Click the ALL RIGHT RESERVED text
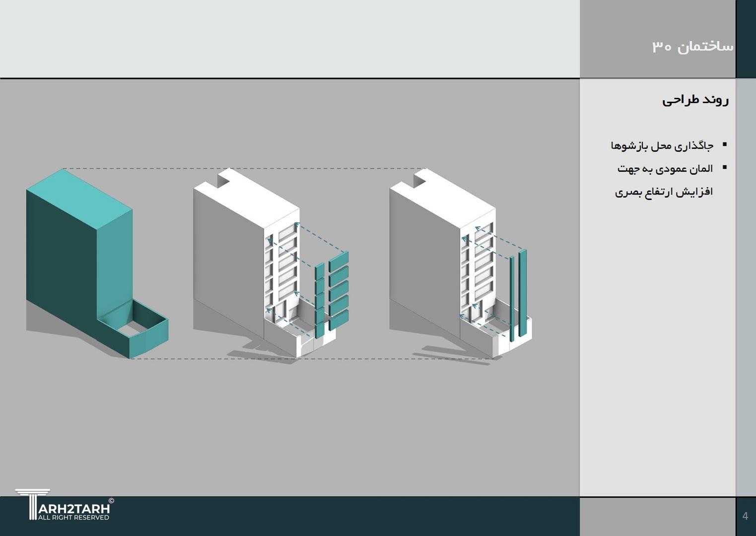The height and width of the screenshot is (536, 756). click(x=73, y=518)
